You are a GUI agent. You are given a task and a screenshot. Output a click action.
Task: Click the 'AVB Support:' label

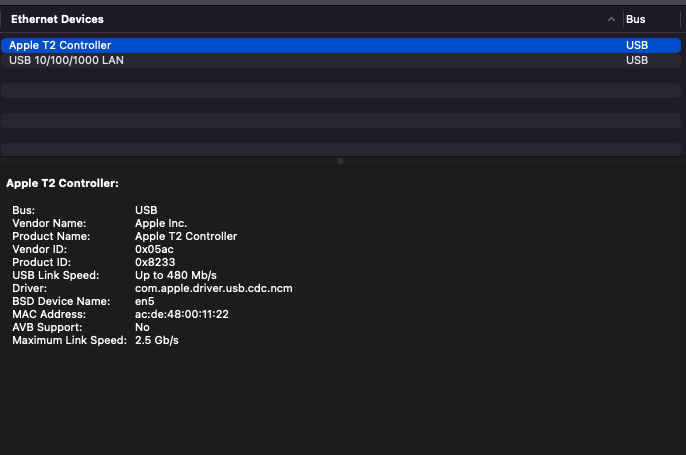tap(47, 328)
